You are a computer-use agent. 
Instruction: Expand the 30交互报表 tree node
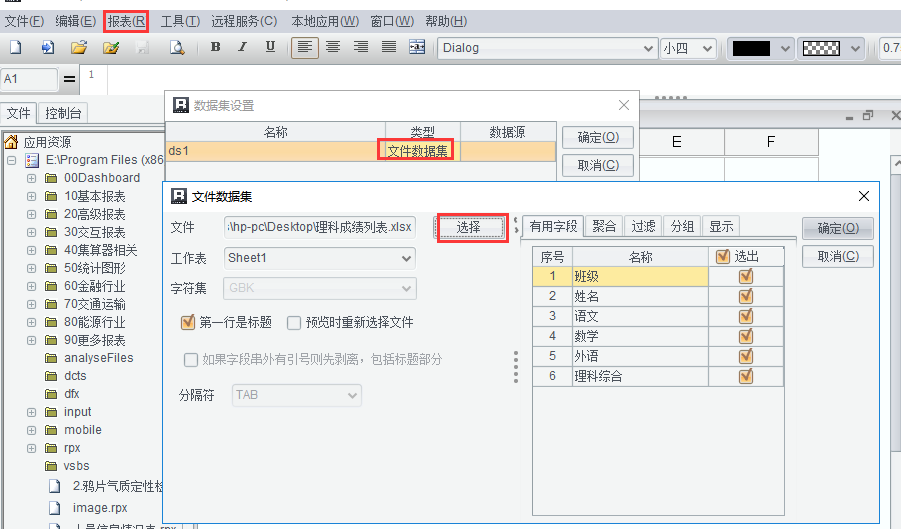(x=32, y=233)
